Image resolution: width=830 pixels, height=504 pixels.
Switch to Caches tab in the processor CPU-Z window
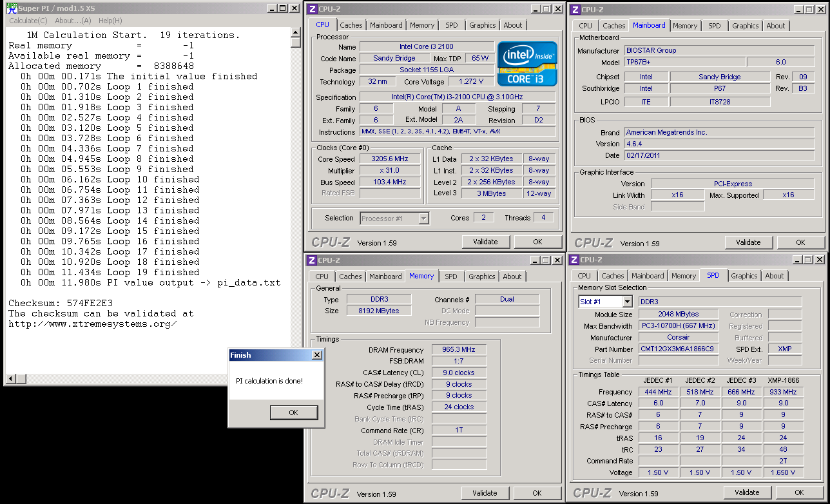351,25
